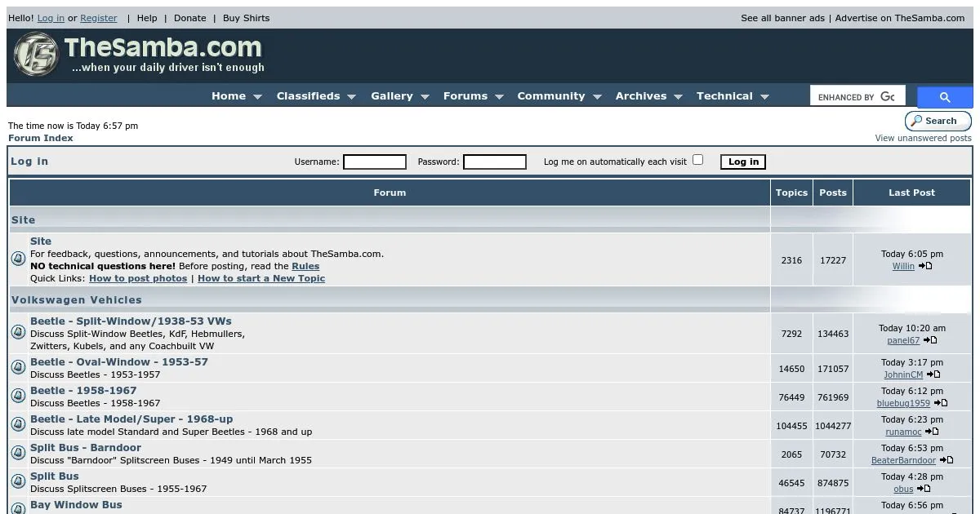Click the Search button with magnifier
Screen dimensions: 980x514
[938, 121]
